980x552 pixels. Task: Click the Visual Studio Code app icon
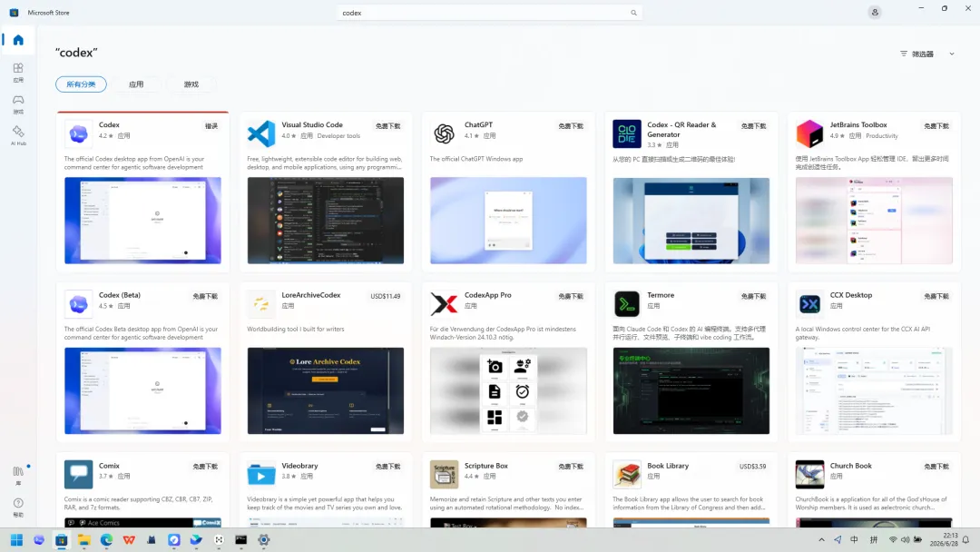[x=261, y=133]
